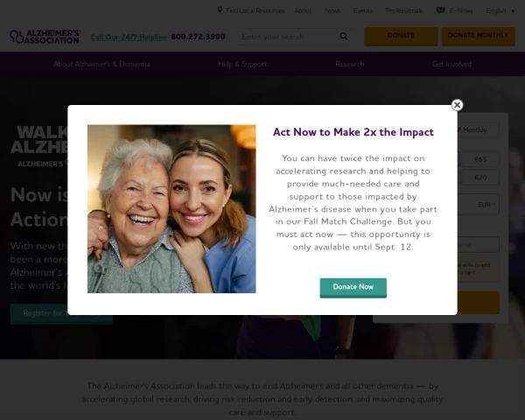The height and width of the screenshot is (420, 525).
Task: Click the Alzheimer's Association logo
Action: (45, 37)
